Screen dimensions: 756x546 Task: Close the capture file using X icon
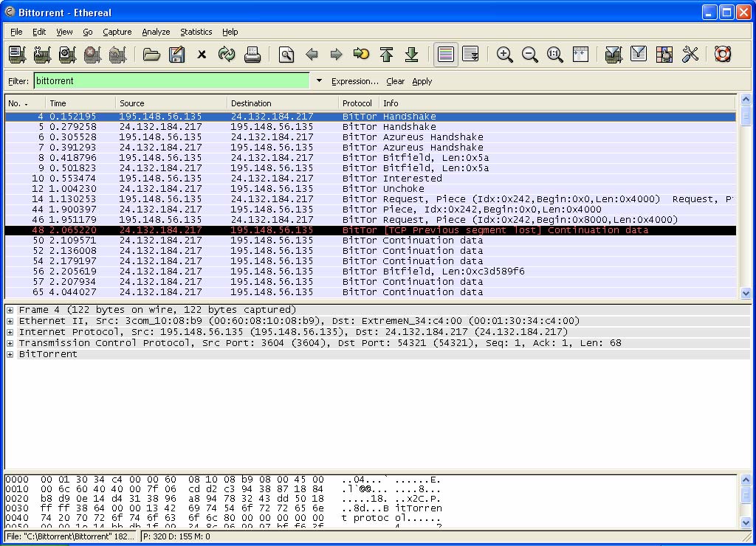click(202, 55)
